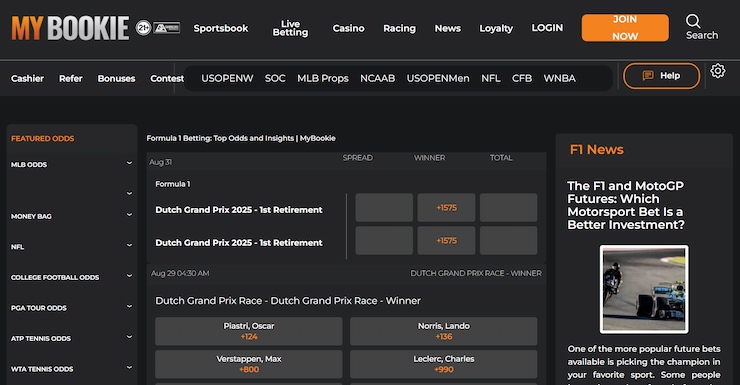Open the Search magnifier icon
740x385 pixels.
click(693, 21)
